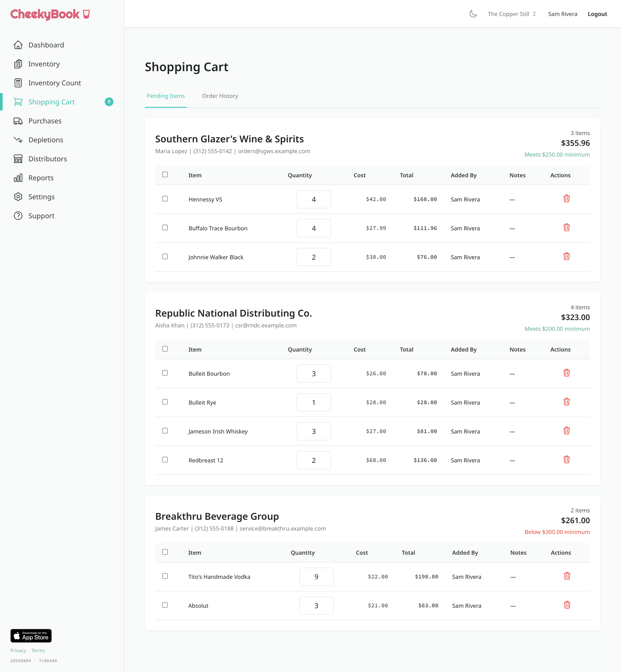The width and height of the screenshot is (621, 672).
Task: Check the Bulleit Rye row checkbox
Action: coord(165,402)
